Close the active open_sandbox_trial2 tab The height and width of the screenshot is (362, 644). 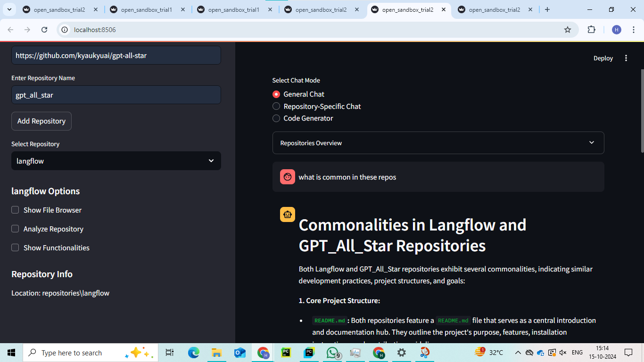[444, 9]
